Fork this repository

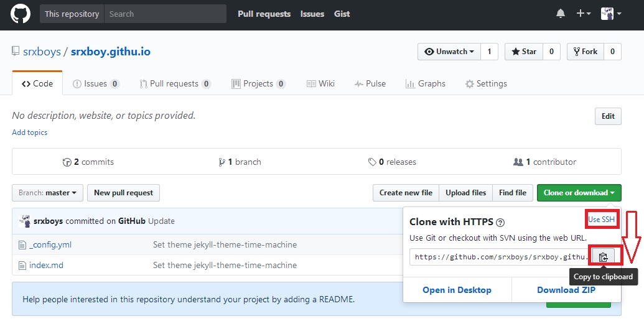coord(586,52)
